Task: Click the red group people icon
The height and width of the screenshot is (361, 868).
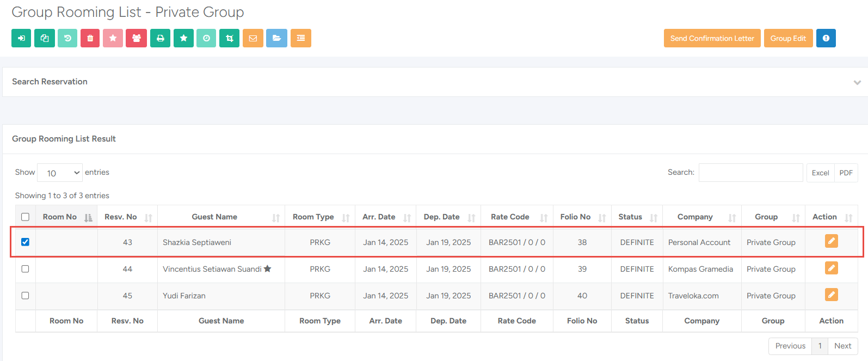Action: pyautogui.click(x=136, y=38)
